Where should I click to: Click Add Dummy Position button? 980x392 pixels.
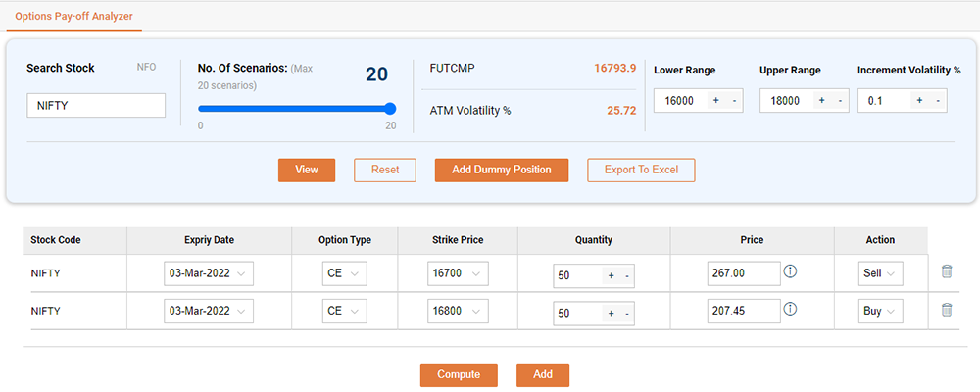point(501,170)
